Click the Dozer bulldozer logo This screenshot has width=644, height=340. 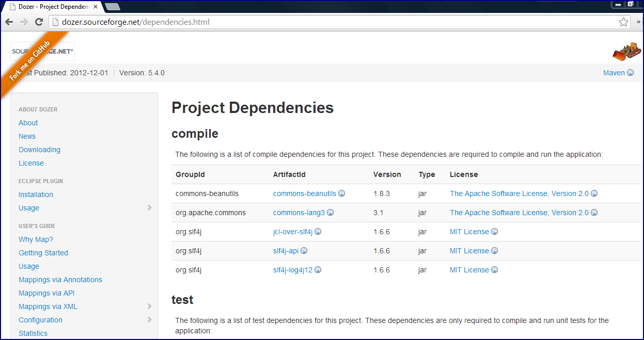point(626,51)
